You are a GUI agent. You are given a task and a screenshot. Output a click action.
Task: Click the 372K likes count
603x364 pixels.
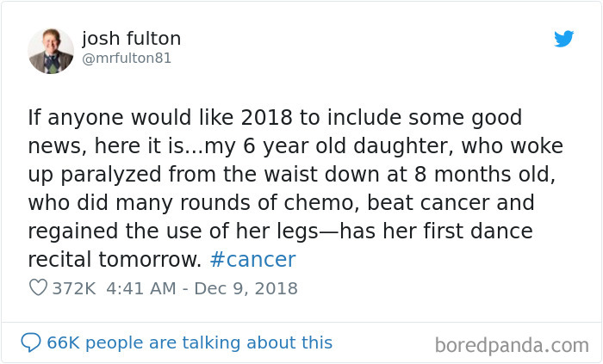coord(74,288)
